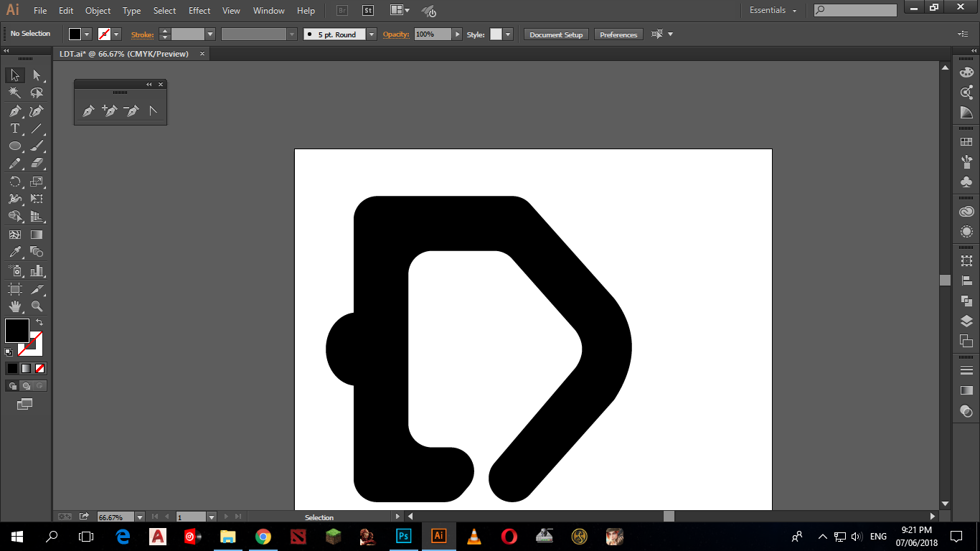Open the Essentials workspace switcher

click(x=773, y=10)
